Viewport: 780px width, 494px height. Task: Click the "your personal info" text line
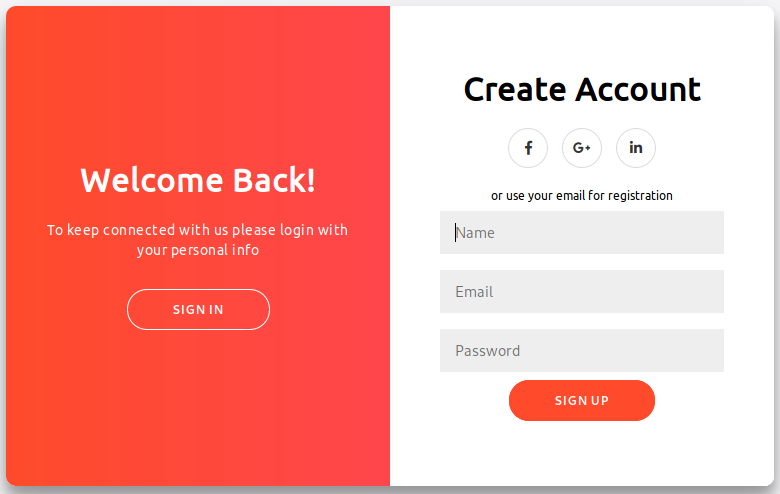(198, 250)
